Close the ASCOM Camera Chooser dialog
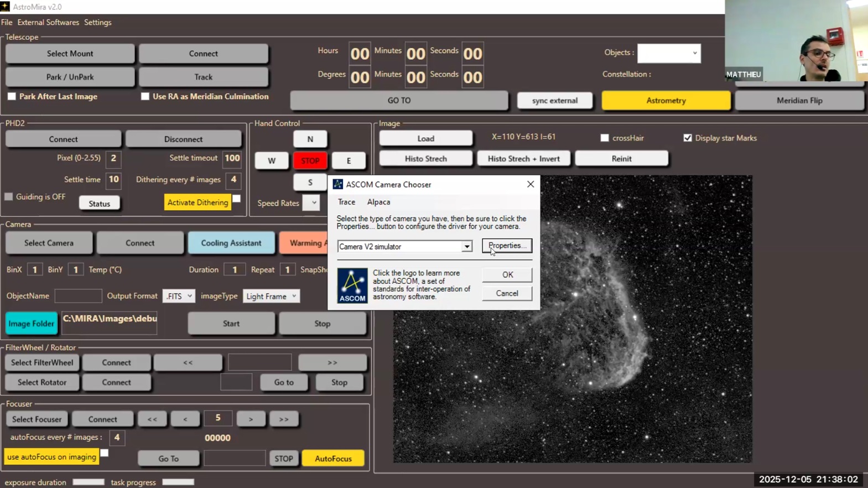The image size is (868, 488). tap(530, 184)
